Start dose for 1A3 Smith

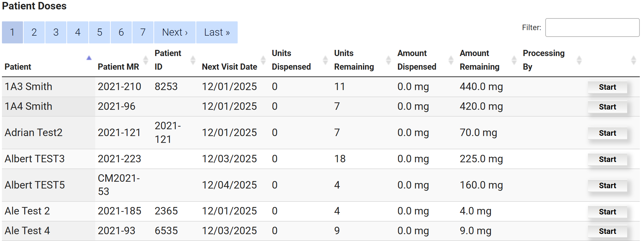click(607, 87)
